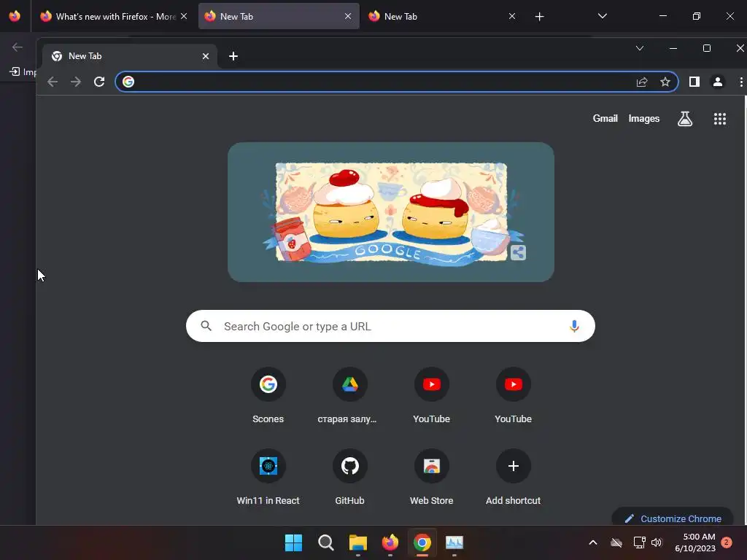
Task: Open the Search Labs flask icon
Action: tap(685, 119)
